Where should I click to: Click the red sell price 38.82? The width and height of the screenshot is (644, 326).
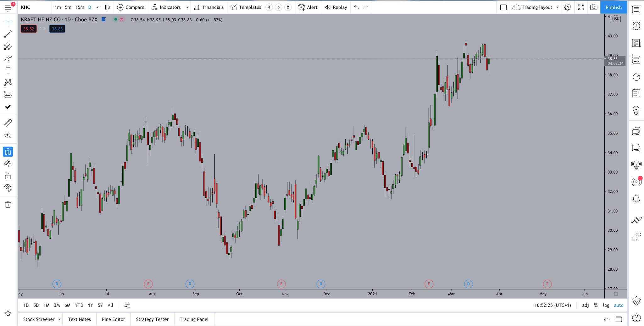29,29
